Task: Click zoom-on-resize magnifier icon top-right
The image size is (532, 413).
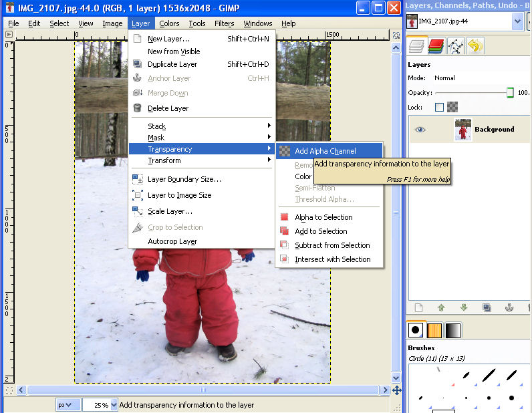Action: click(x=396, y=35)
